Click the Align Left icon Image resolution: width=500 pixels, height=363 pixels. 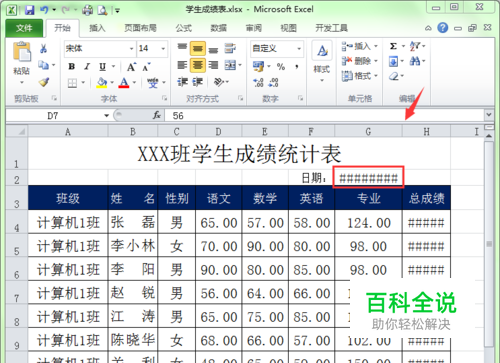pos(182,65)
